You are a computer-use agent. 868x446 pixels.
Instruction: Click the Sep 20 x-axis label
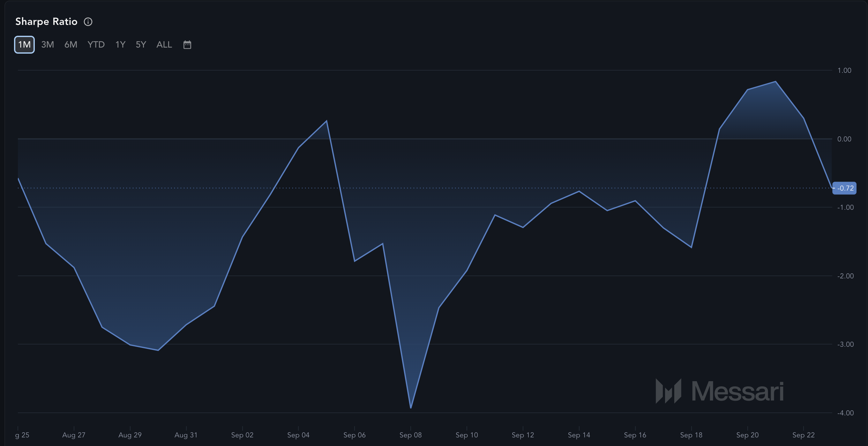point(747,435)
